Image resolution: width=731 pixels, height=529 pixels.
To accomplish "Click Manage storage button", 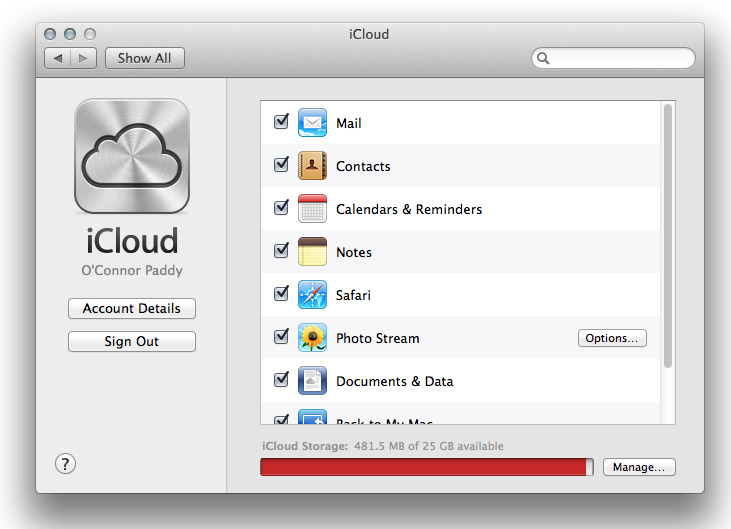I will [x=639, y=467].
